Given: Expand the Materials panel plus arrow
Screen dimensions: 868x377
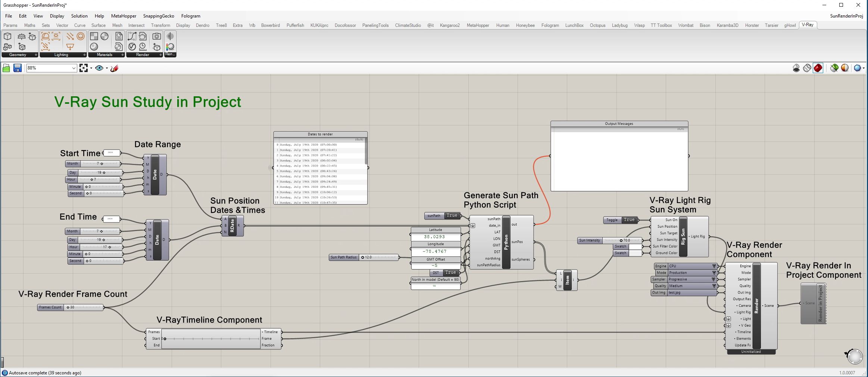Looking at the screenshot, I should tap(122, 55).
